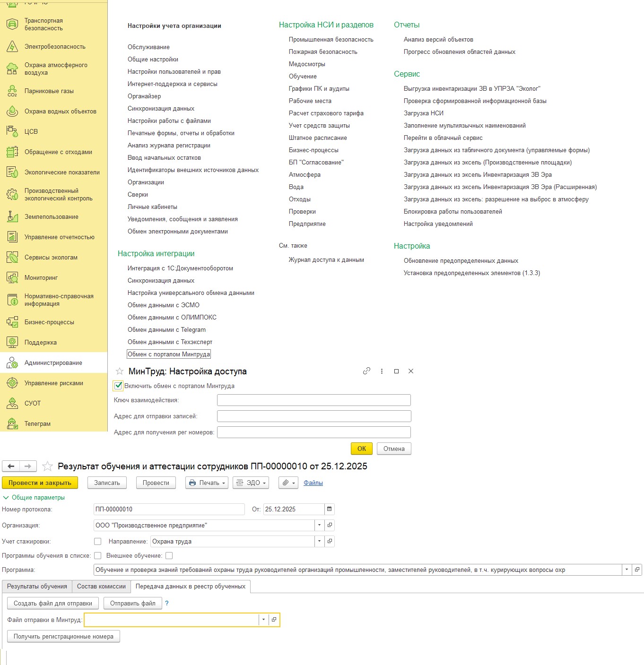Collapse the Общие параметры section
The image size is (644, 665).
[6, 497]
